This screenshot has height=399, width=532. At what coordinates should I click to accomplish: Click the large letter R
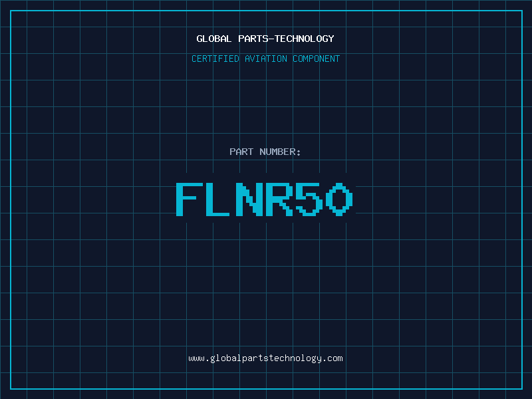tap(279, 199)
